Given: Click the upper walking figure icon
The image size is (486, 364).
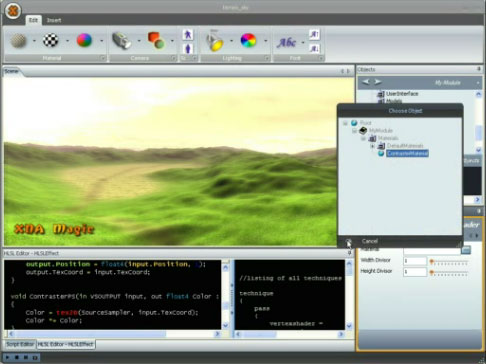Looking at the screenshot, I should pyautogui.click(x=188, y=35).
